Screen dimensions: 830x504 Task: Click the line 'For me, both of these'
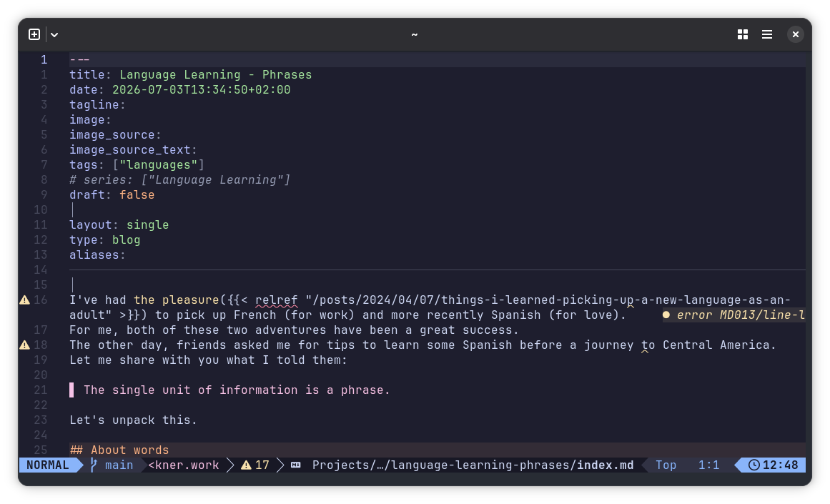[x=294, y=330]
